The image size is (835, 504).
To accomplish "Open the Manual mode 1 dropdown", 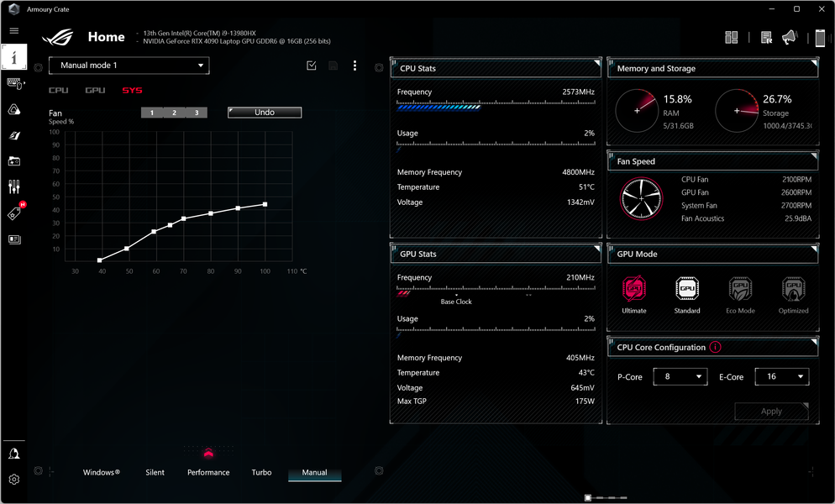I will [x=129, y=66].
